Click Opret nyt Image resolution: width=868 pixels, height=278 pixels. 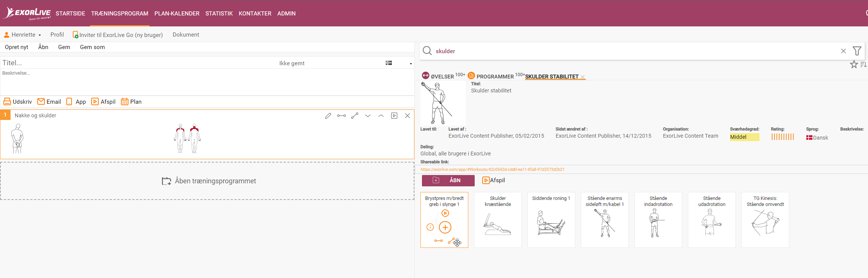coord(17,47)
